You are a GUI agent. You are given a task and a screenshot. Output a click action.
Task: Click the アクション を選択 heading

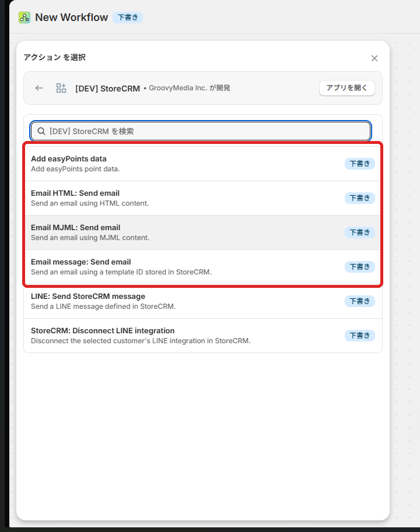(54, 57)
